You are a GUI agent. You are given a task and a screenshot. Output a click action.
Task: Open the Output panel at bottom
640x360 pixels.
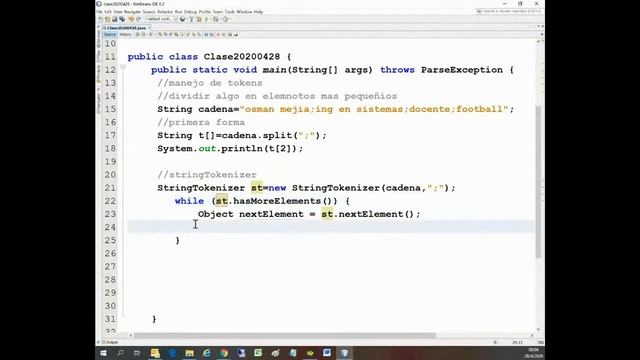pyautogui.click(x=110, y=342)
